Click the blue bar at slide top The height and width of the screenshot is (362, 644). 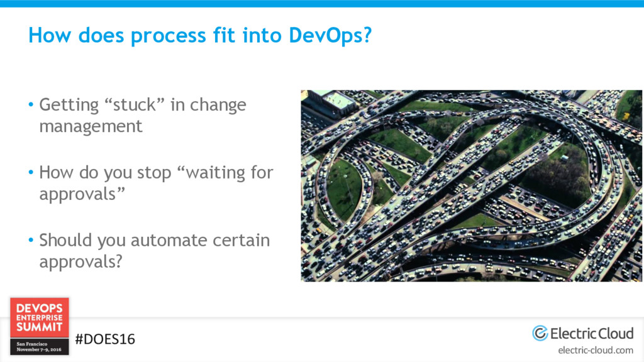pyautogui.click(x=322, y=3)
